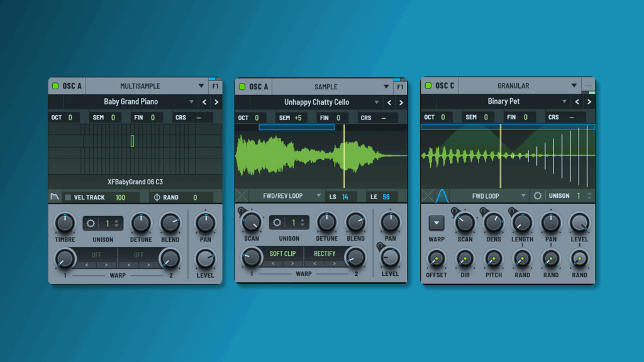Open unison gear settings in Sample panel

click(277, 222)
